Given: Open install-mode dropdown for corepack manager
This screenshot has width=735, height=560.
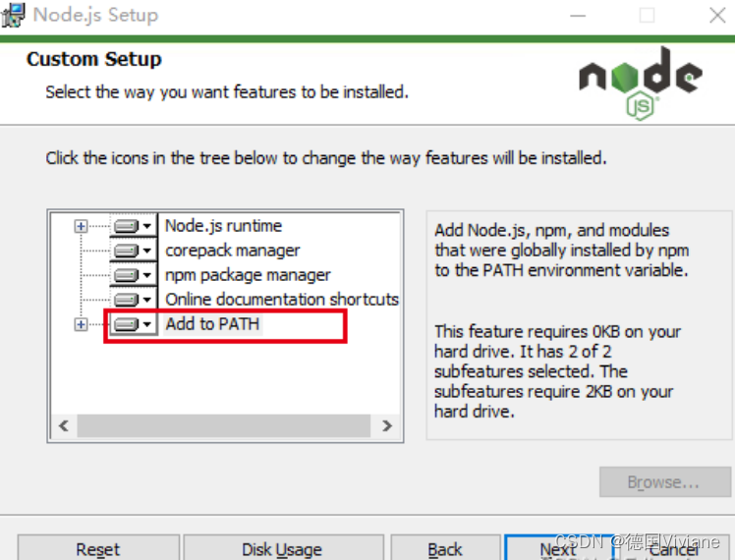Looking at the screenshot, I should [133, 251].
